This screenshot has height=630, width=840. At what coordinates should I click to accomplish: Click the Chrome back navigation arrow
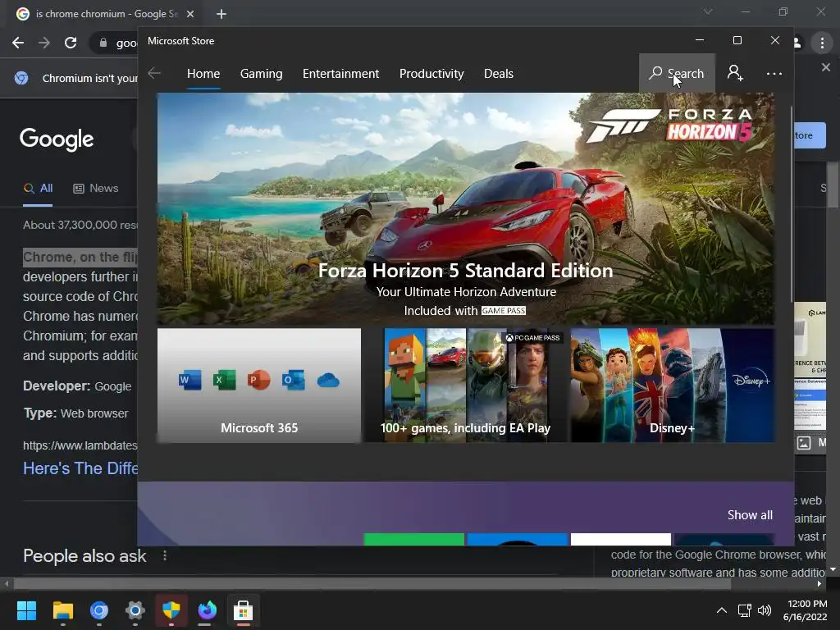tap(18, 43)
